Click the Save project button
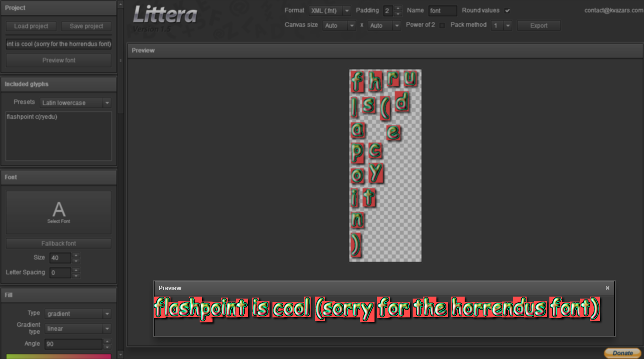 (x=87, y=26)
